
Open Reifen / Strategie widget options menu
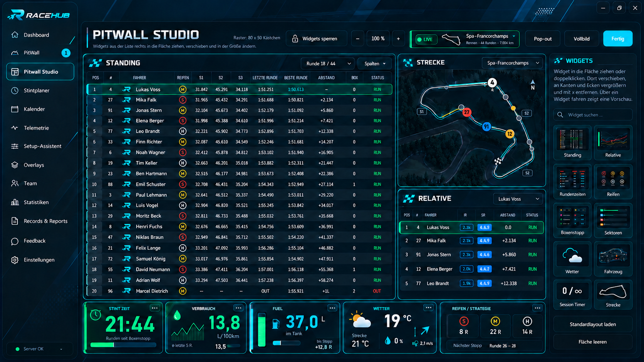tap(537, 308)
